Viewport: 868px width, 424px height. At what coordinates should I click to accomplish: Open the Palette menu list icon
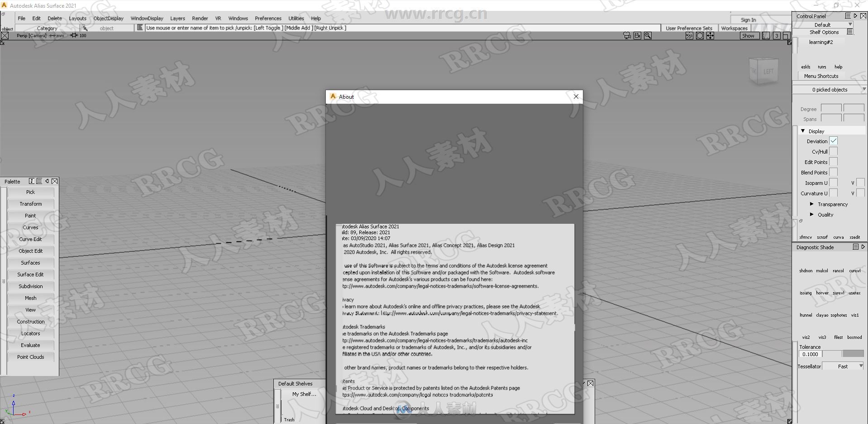pos(39,181)
